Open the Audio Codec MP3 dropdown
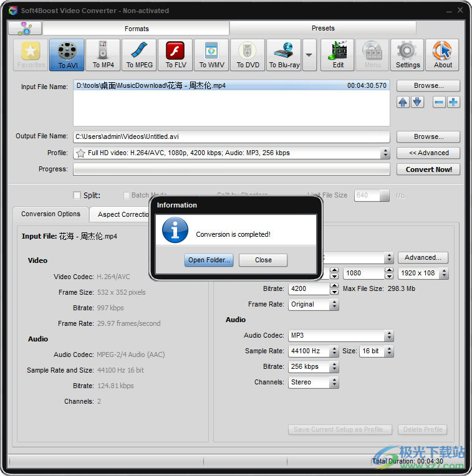472x476 pixels. (x=389, y=336)
